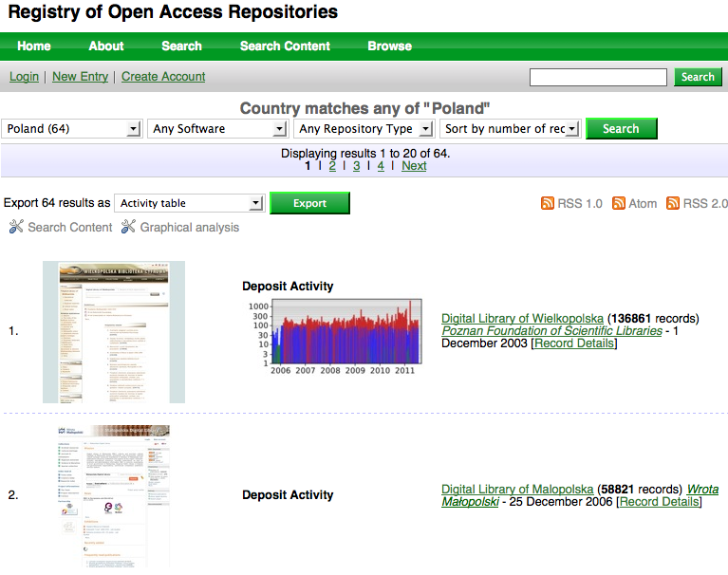Image resolution: width=728 pixels, height=575 pixels.
Task: Click the green Export button
Action: pos(309,203)
